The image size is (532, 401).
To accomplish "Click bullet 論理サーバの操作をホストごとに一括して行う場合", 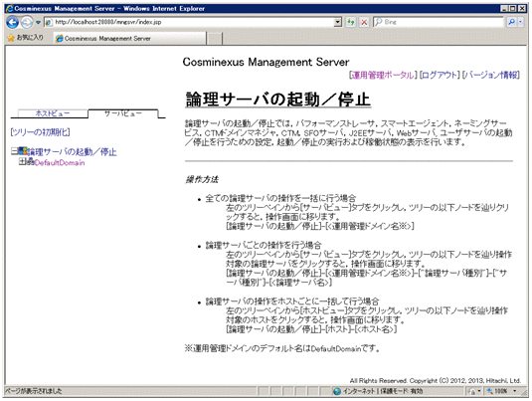I will pos(292,301).
